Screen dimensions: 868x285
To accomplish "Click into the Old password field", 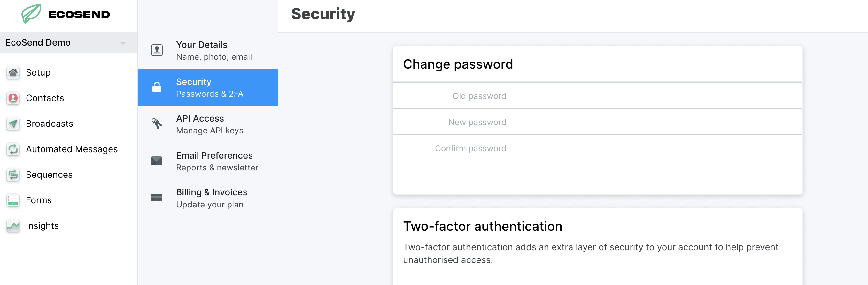I will pyautogui.click(x=598, y=96).
